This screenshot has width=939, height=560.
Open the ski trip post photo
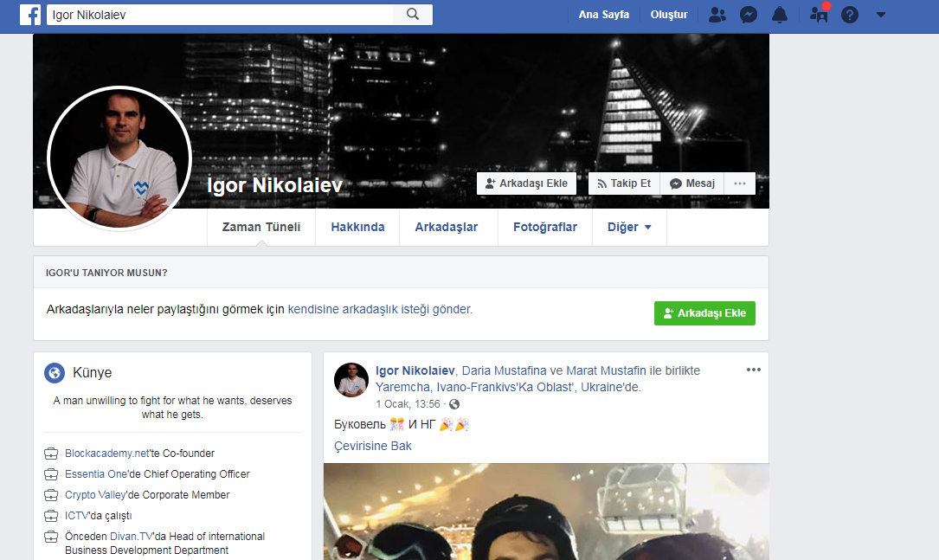tap(546, 512)
